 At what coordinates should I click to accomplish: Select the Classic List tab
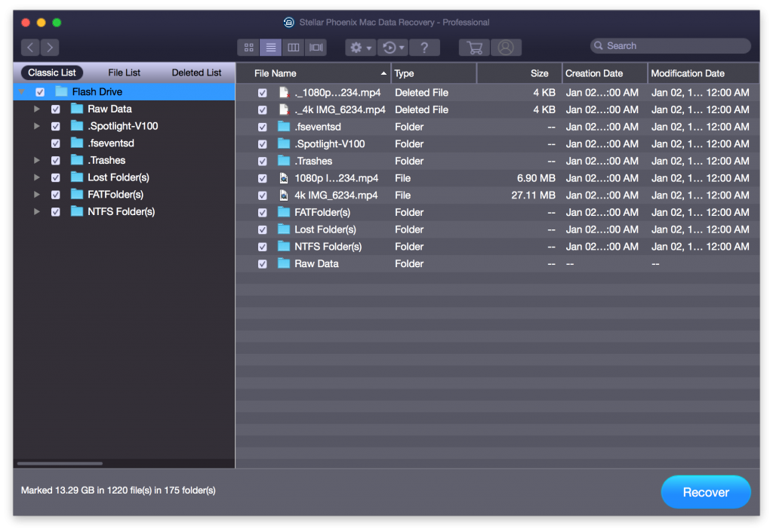(52, 72)
